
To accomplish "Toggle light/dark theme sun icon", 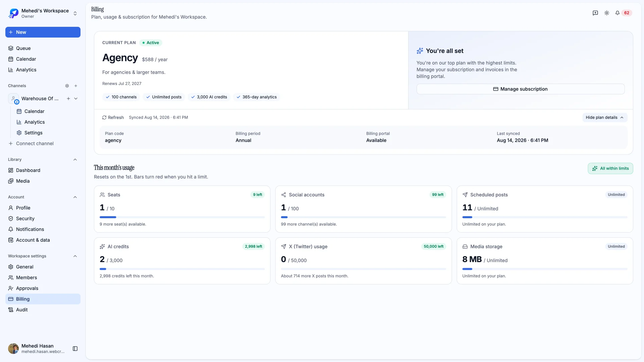I will 607,13.
